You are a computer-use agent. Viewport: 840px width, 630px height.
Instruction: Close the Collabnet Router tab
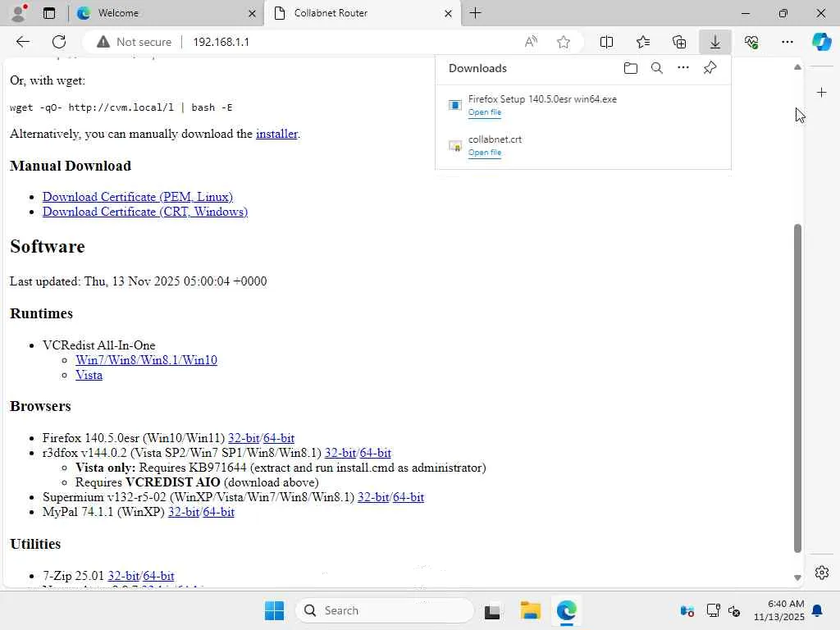pos(449,13)
